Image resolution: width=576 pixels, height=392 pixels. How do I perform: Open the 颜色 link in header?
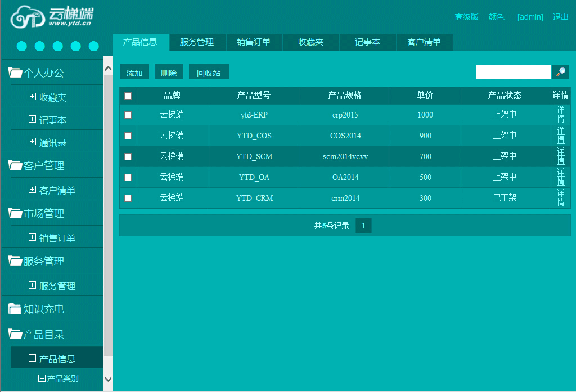click(496, 17)
